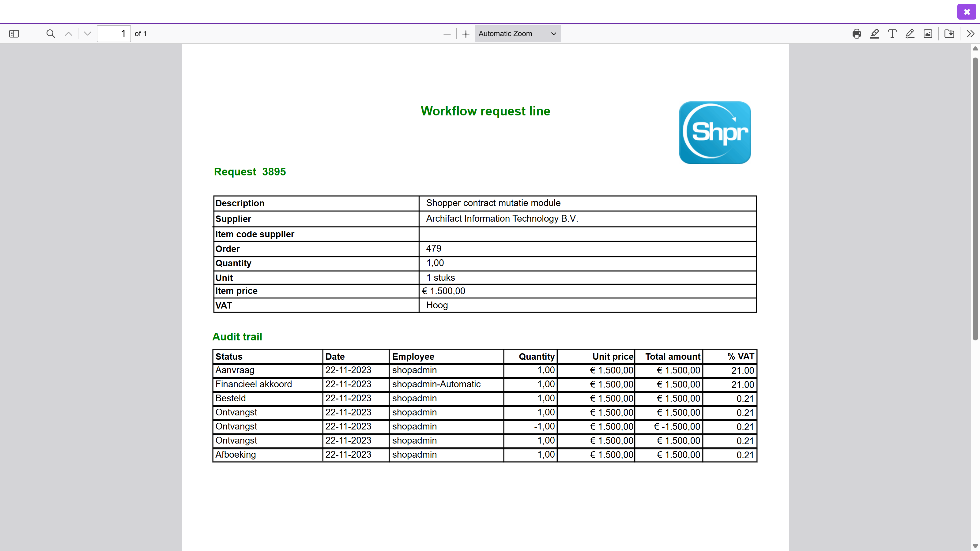Click the -1,00 quantity cell
The image size is (980, 551).
point(530,427)
